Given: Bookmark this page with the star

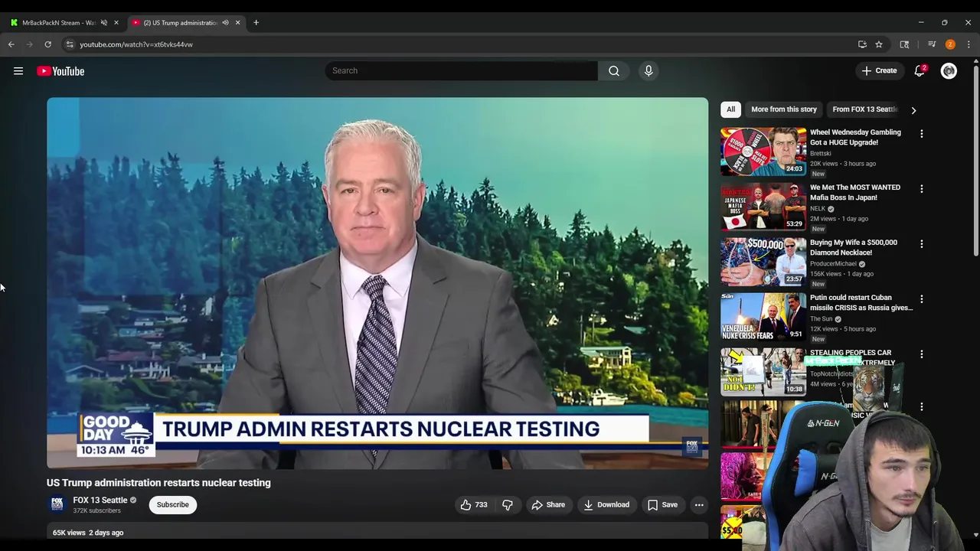Looking at the screenshot, I should point(879,44).
